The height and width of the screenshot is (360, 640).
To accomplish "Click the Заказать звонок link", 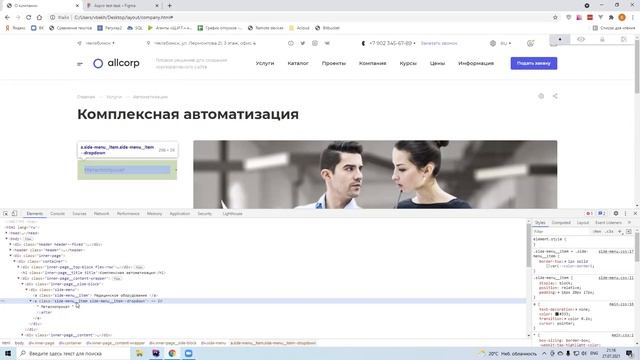I will 439,43.
